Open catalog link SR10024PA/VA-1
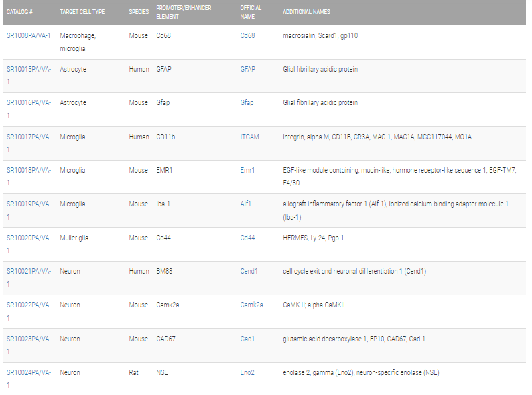The image size is (532, 395). tap(29, 378)
